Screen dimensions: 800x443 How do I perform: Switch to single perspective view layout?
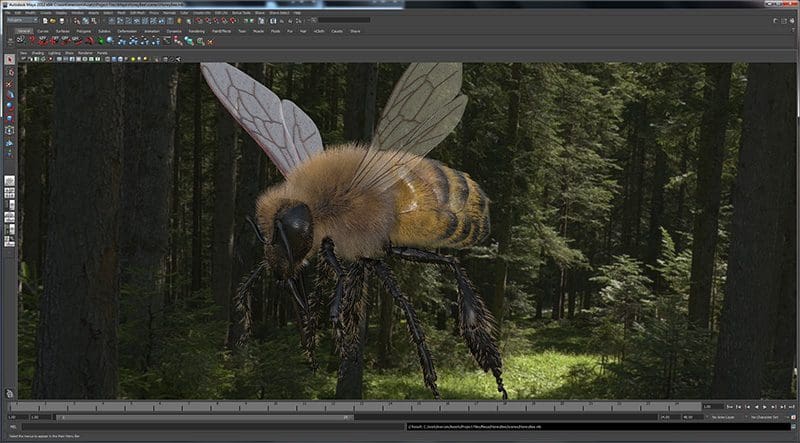click(x=10, y=181)
